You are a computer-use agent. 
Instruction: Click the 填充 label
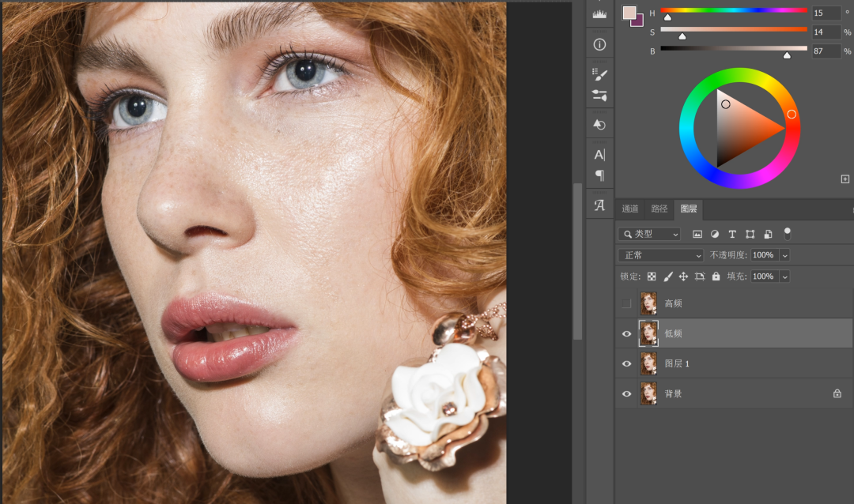(737, 276)
